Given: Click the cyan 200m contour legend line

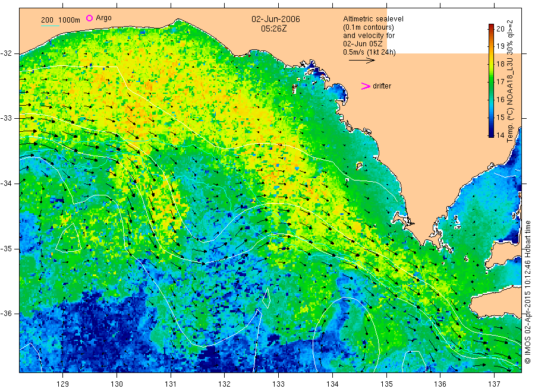Looking at the screenshot, I should click(50, 26).
